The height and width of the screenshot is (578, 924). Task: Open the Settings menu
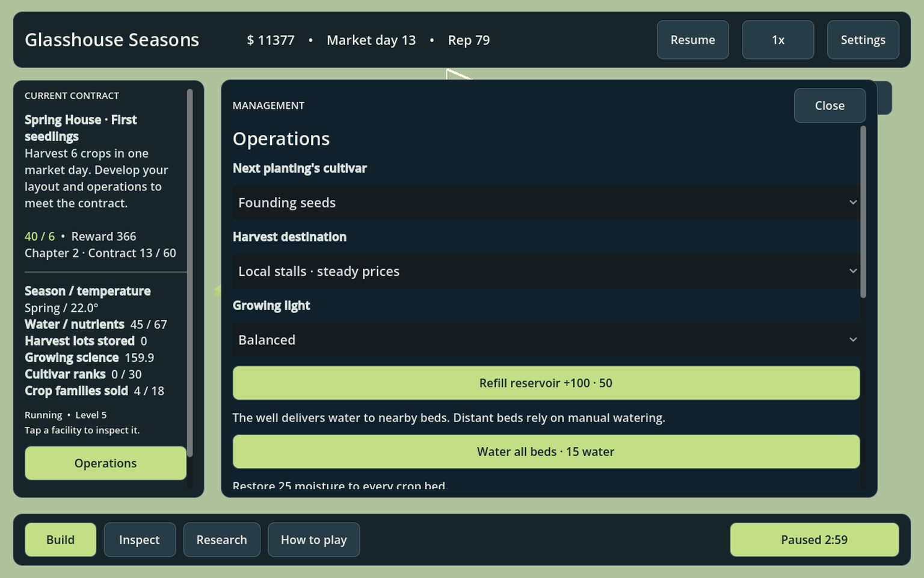(863, 40)
